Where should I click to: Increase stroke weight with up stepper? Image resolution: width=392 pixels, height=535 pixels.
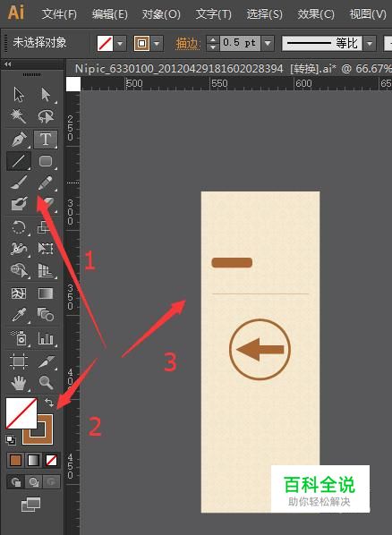point(213,40)
